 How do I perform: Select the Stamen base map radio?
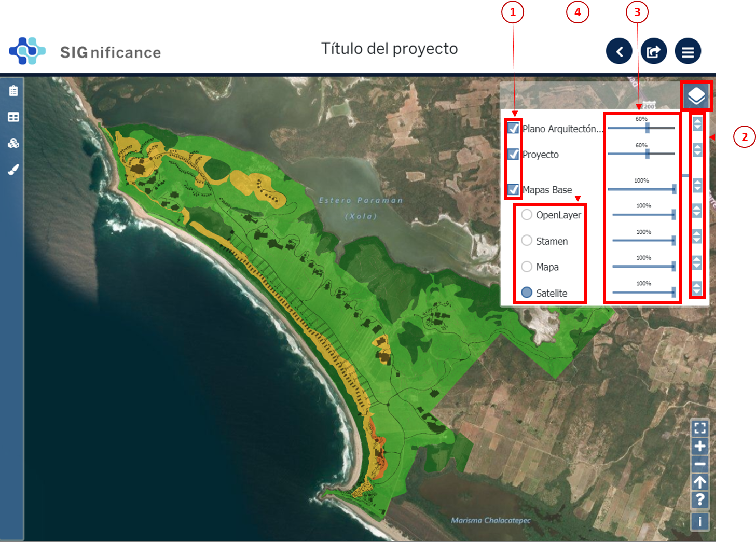(x=527, y=240)
